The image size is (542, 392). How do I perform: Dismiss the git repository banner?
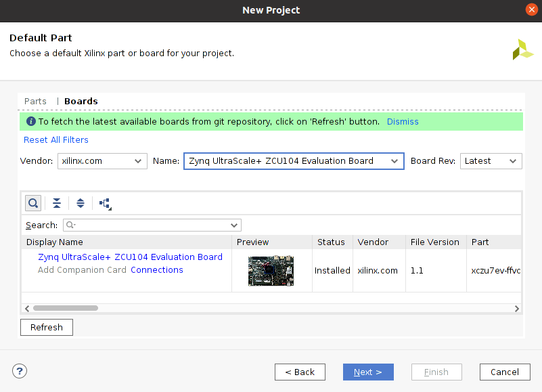pyautogui.click(x=403, y=122)
